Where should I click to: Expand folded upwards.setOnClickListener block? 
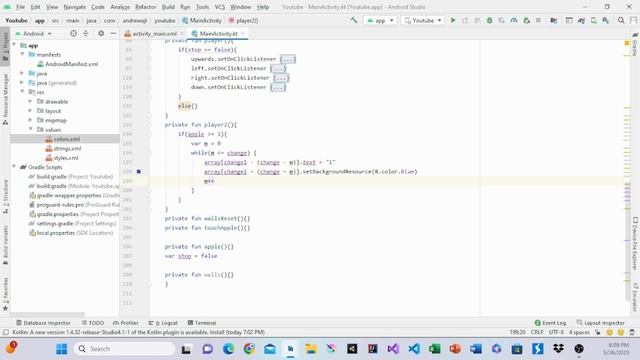coord(287,59)
